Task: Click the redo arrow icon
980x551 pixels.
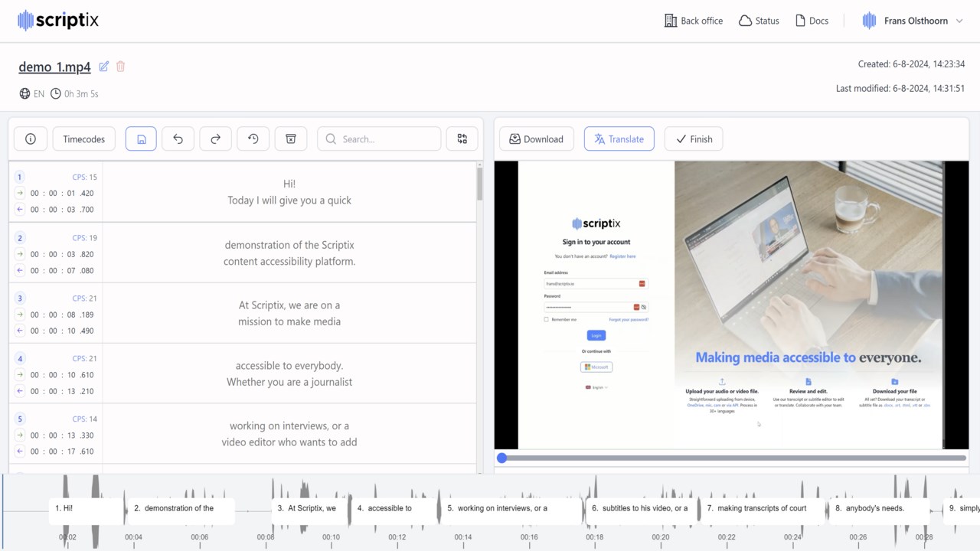Action: pyautogui.click(x=215, y=139)
